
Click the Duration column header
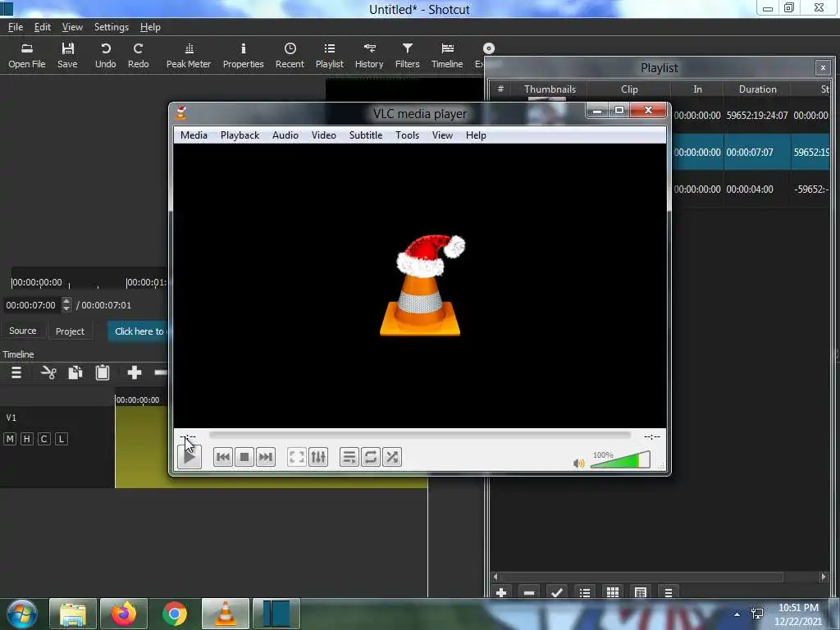tap(757, 89)
